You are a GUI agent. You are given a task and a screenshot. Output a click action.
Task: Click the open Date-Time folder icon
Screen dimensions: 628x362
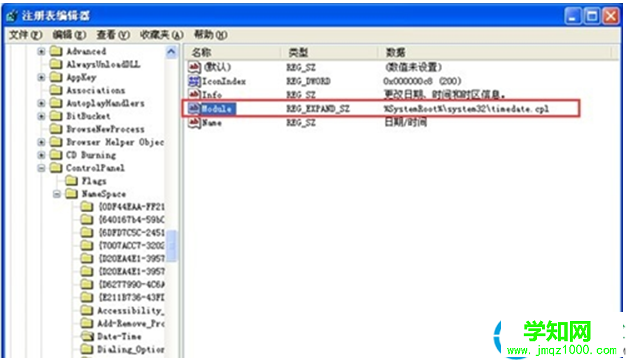click(87, 336)
